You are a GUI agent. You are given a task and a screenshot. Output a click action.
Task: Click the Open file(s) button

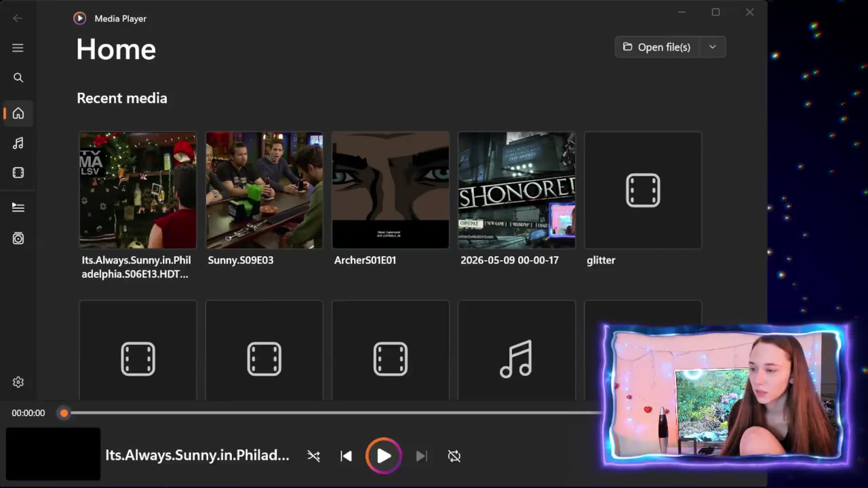pyautogui.click(x=657, y=47)
